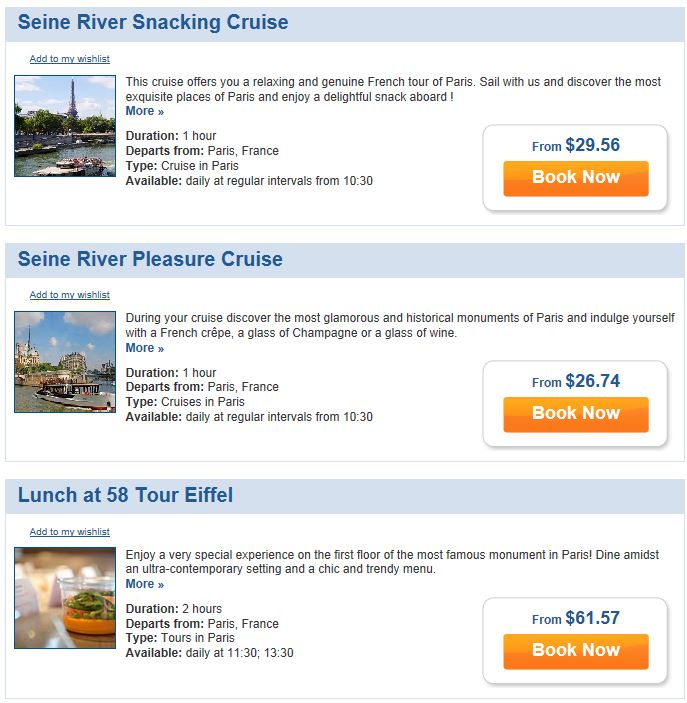The height and width of the screenshot is (703, 687).
Task: Expand More for the Snacking Cruise description
Action: click(144, 111)
